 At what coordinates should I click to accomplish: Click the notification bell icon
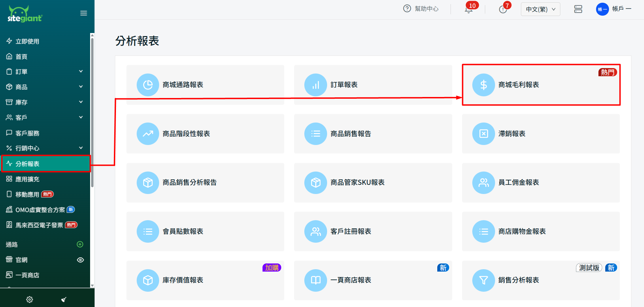(469, 9)
